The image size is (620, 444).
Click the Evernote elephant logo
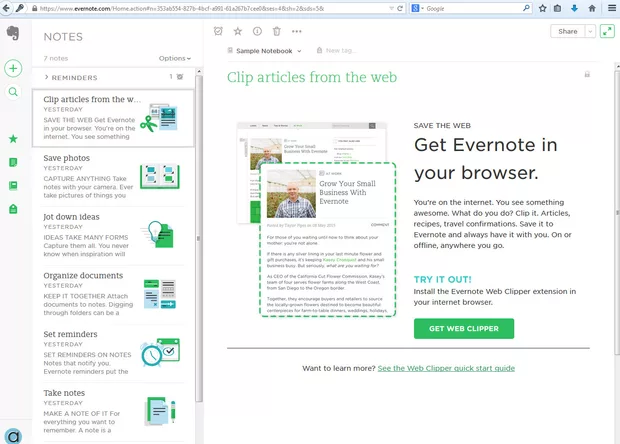13,33
